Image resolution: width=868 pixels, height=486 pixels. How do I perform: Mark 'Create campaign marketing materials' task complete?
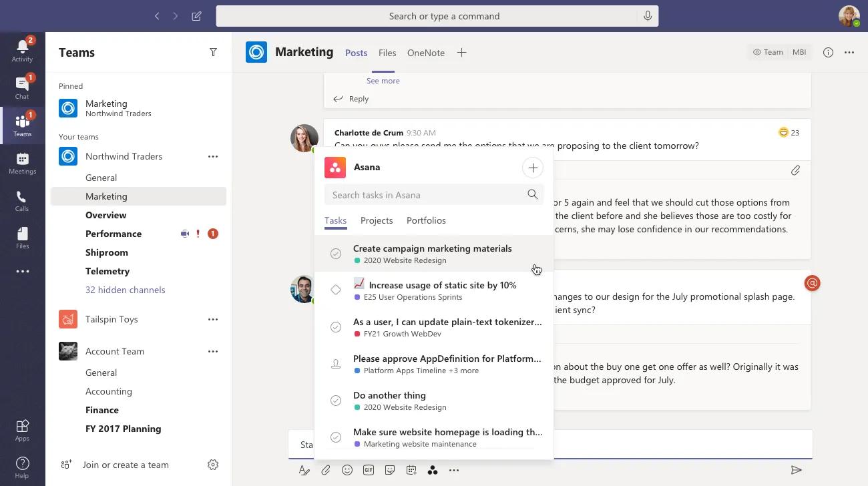(x=336, y=254)
